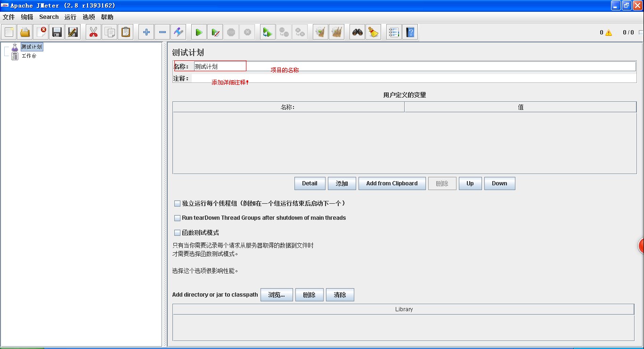Open Search with binoculars icon
The image size is (644, 349).
point(357,32)
